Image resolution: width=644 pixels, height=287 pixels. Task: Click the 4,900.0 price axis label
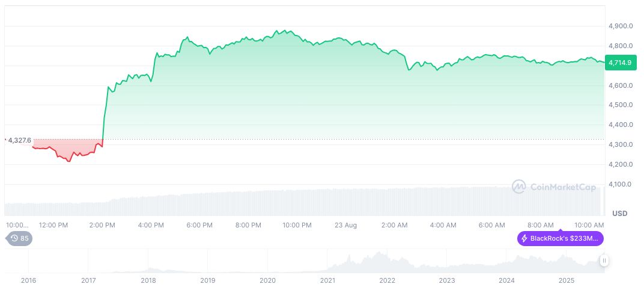[619, 26]
